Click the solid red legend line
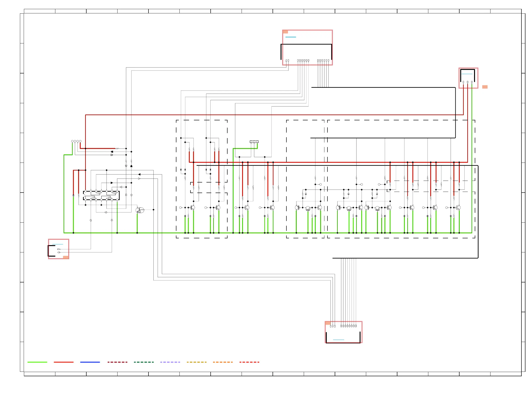532x395 pixels. [x=64, y=362]
